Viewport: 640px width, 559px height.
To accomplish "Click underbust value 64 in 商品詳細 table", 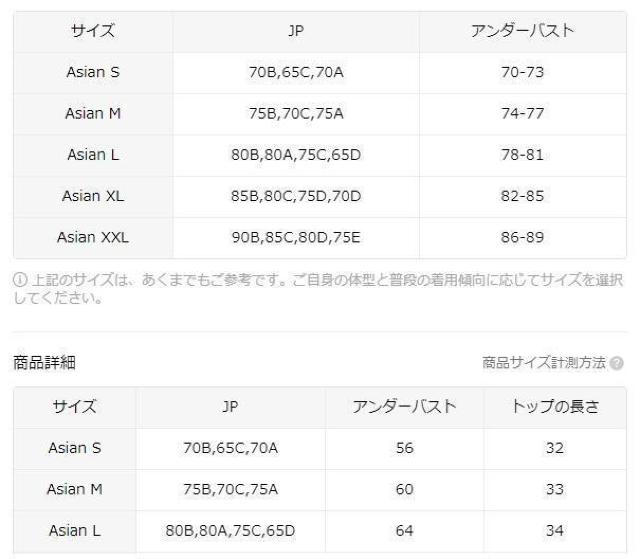I will tap(405, 530).
